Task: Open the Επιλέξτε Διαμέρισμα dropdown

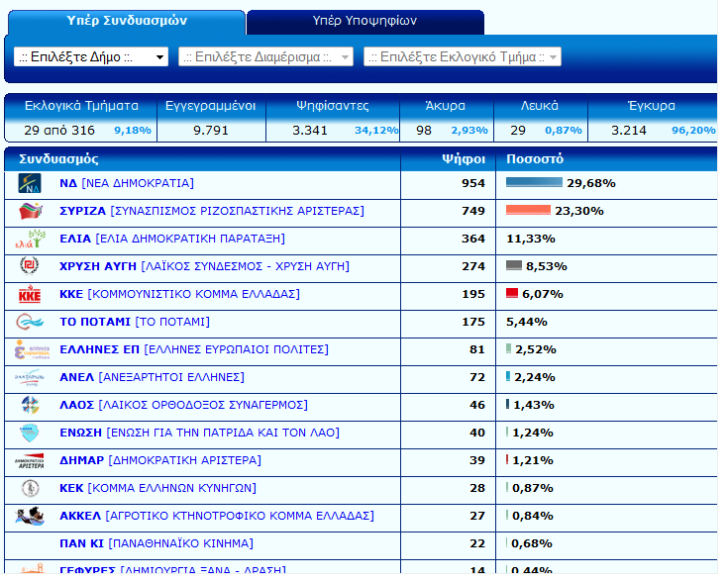Action: pyautogui.click(x=265, y=57)
